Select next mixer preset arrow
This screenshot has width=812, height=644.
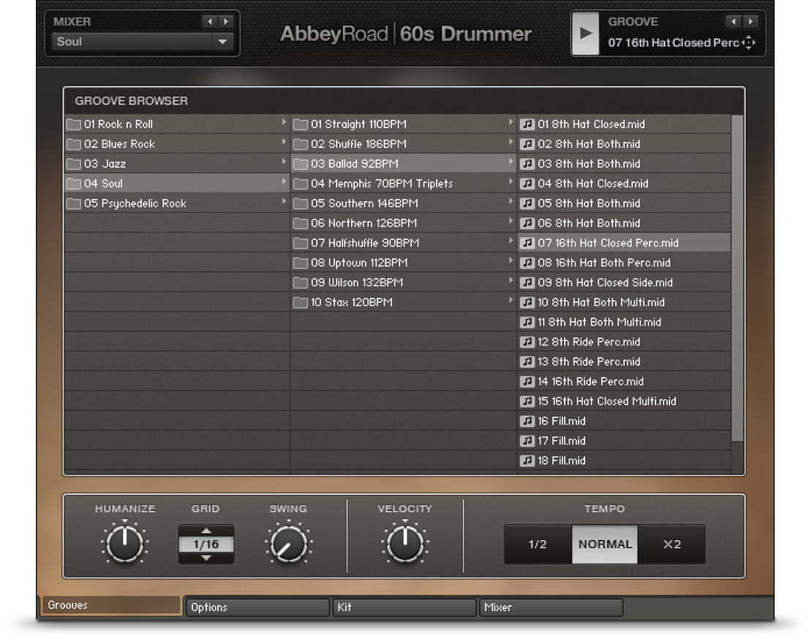pos(225,21)
